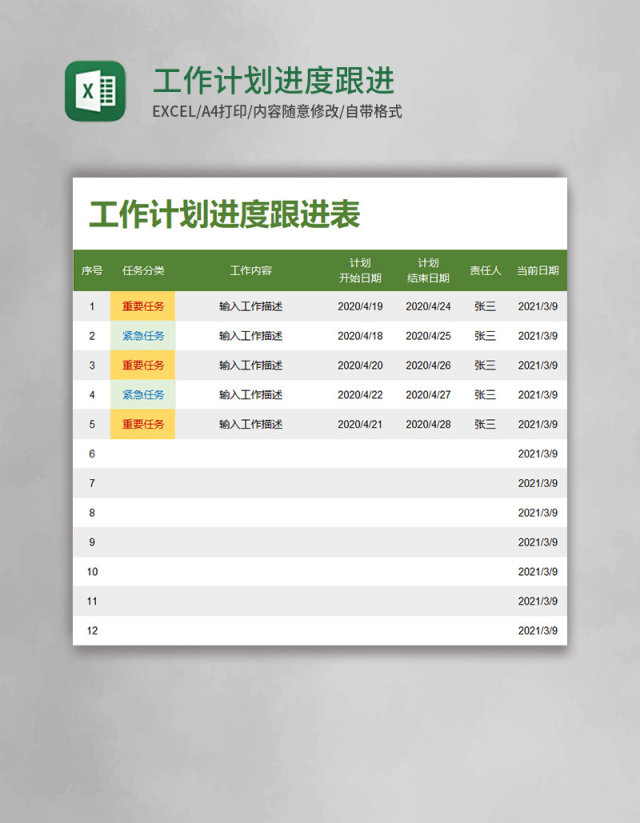Image resolution: width=640 pixels, height=823 pixels.
Task: Click 重要任务 cell in row 1
Action: point(143,306)
